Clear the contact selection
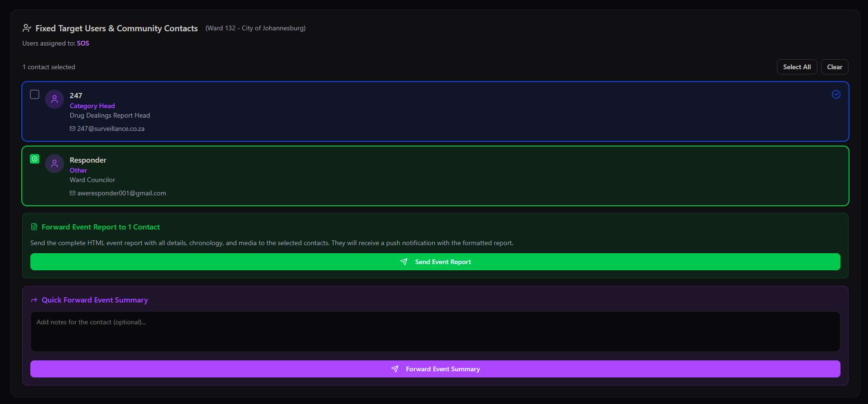Image resolution: width=868 pixels, height=404 pixels. coord(834,67)
